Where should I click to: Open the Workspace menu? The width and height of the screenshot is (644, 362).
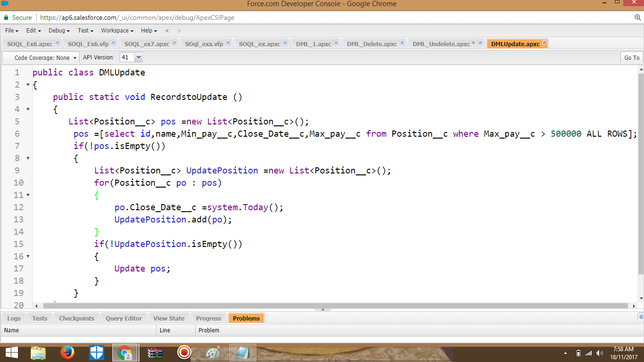(117, 31)
